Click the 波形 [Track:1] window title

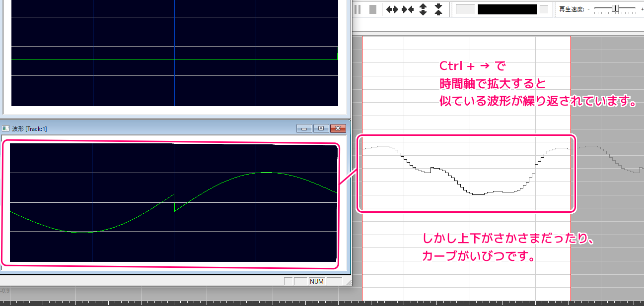(29, 128)
